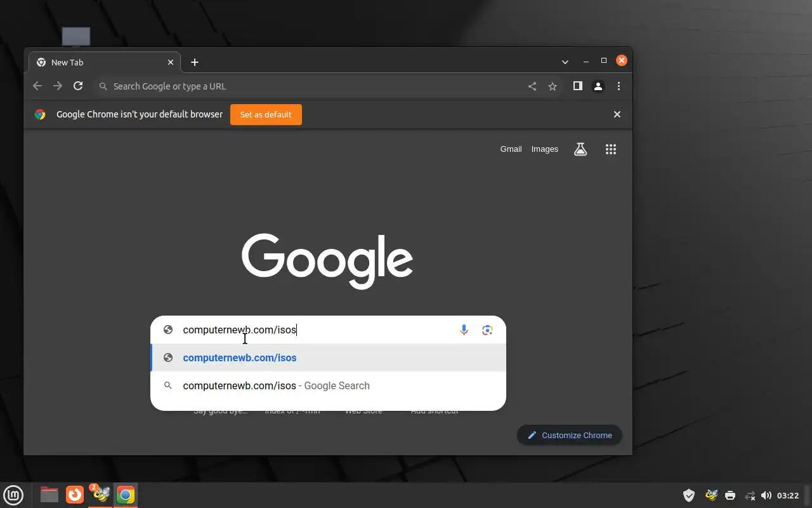This screenshot has width=812, height=508.
Task: Open the Search Labs flask icon
Action: [x=580, y=149]
